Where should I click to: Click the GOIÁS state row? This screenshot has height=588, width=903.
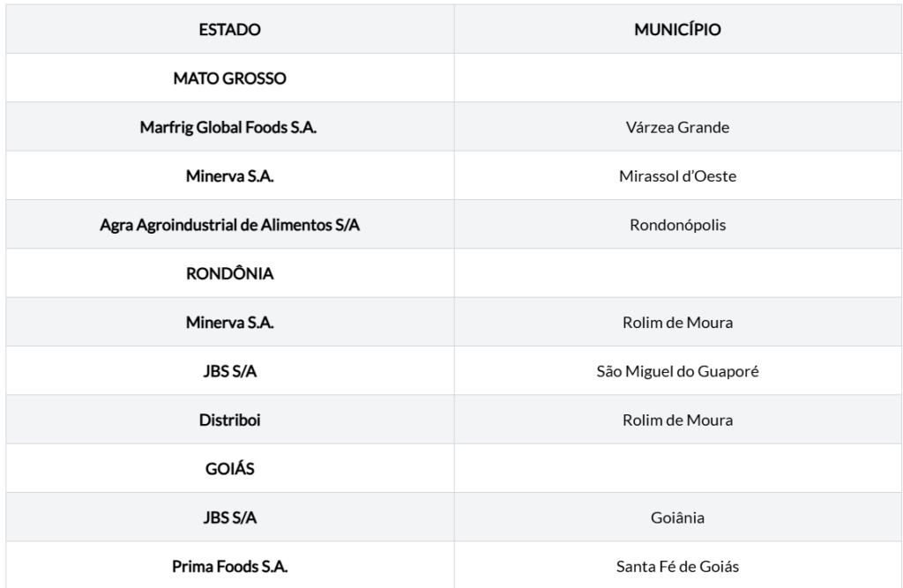230,469
